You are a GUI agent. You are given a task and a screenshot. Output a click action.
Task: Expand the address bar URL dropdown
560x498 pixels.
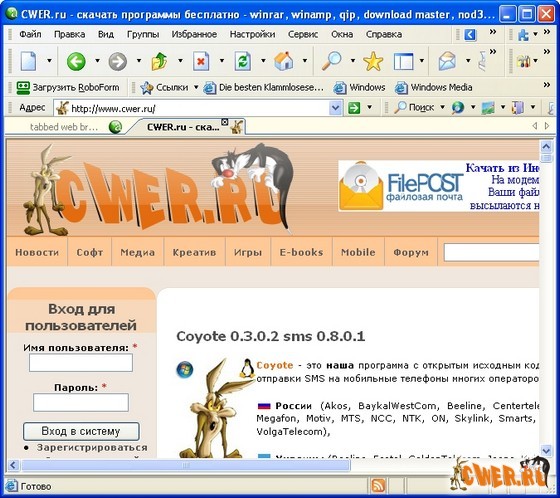point(335,108)
